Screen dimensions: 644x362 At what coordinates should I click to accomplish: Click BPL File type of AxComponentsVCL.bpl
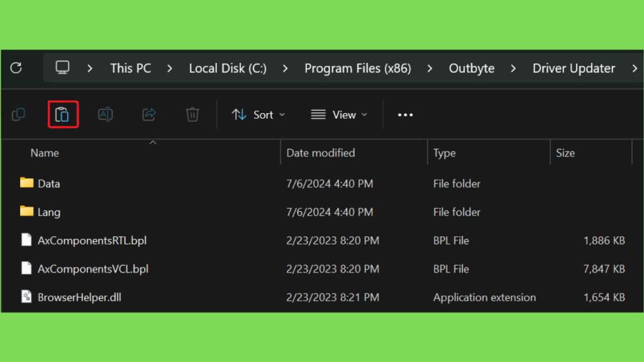pos(451,269)
